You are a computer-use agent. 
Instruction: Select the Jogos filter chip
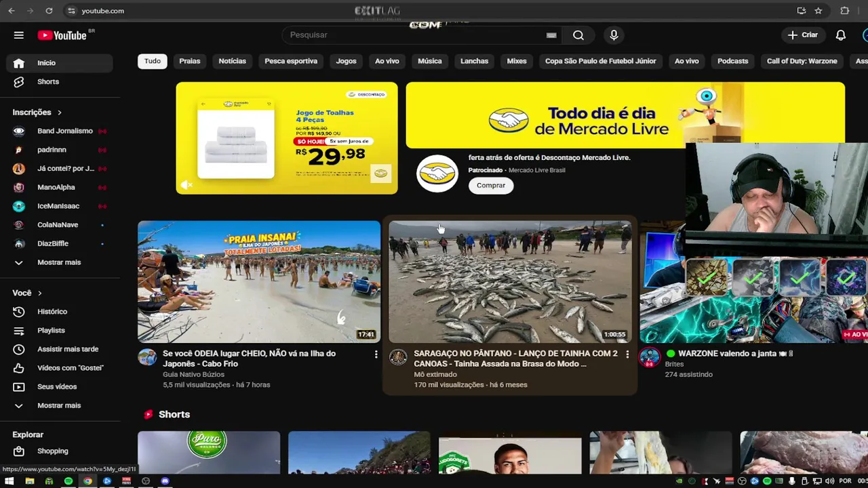346,61
